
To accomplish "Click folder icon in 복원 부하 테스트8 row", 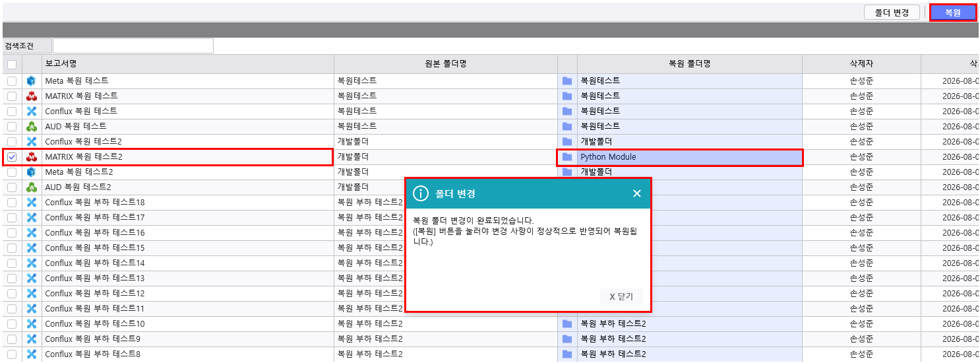I will point(567,354).
